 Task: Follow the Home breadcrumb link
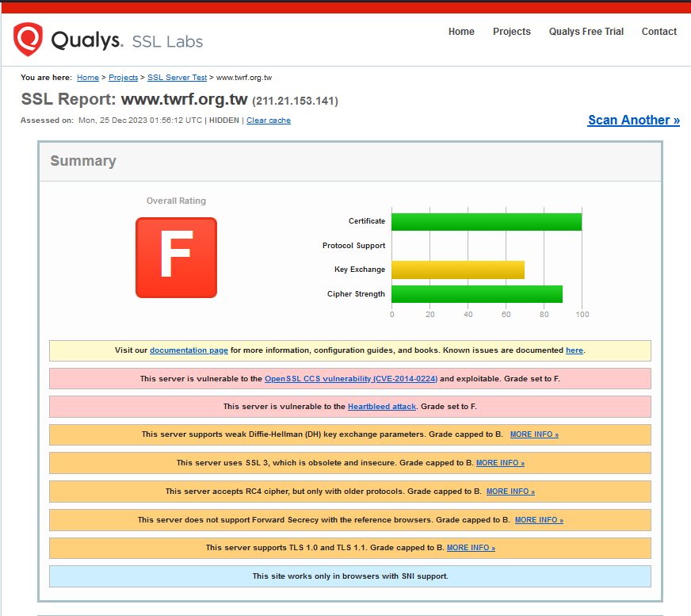[88, 78]
